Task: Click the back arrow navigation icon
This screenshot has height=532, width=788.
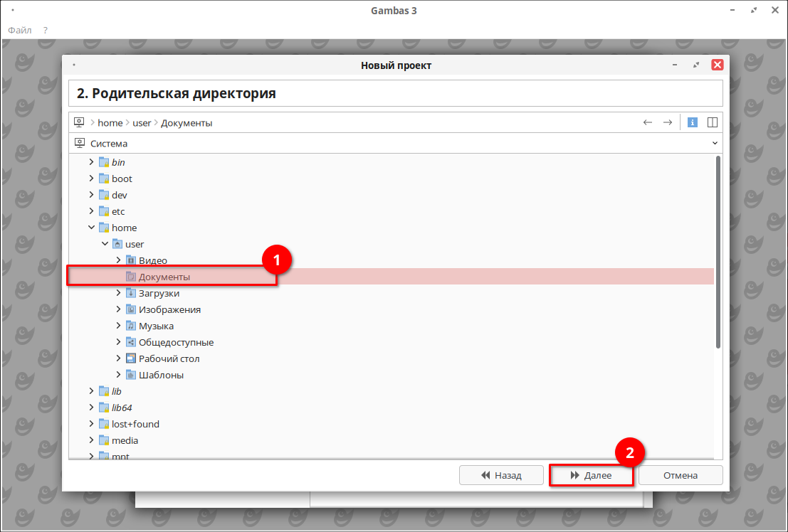Action: point(648,122)
